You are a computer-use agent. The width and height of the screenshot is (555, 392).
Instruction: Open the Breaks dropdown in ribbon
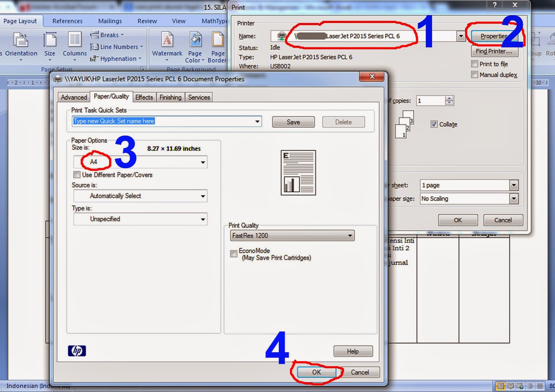pyautogui.click(x=107, y=35)
